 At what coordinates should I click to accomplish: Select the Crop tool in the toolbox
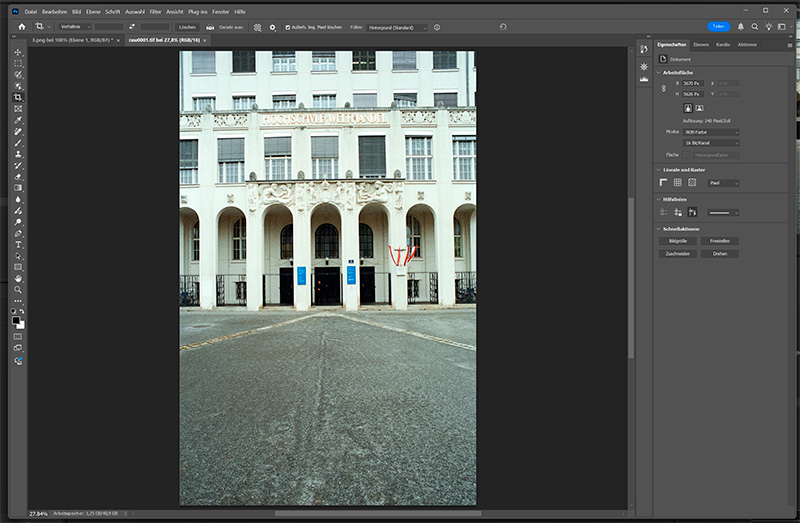click(18, 97)
